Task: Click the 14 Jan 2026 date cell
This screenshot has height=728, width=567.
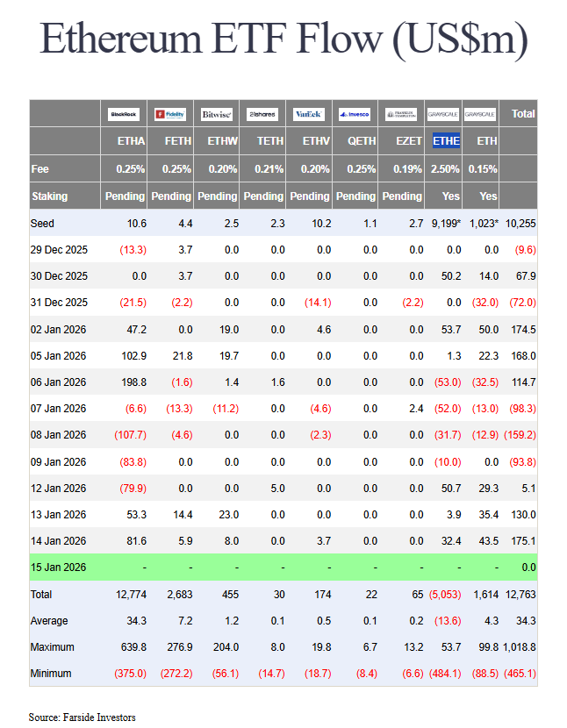Action: 59,541
